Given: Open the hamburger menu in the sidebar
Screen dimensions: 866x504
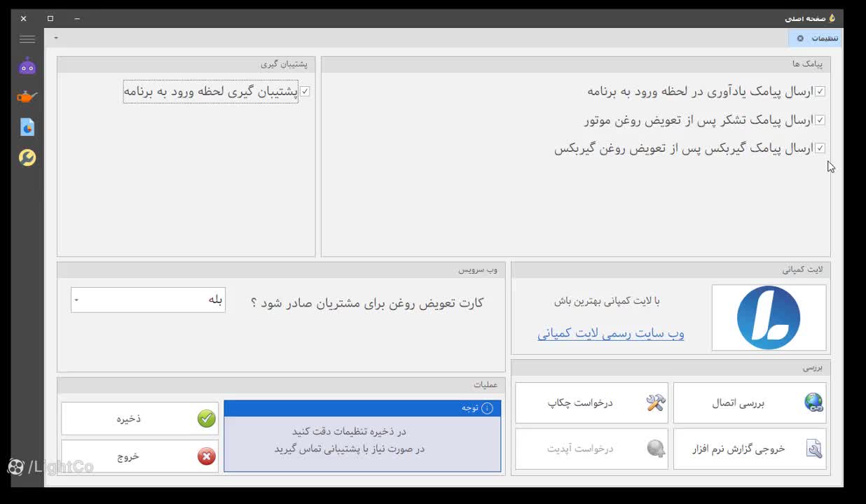Looking at the screenshot, I should (x=27, y=39).
